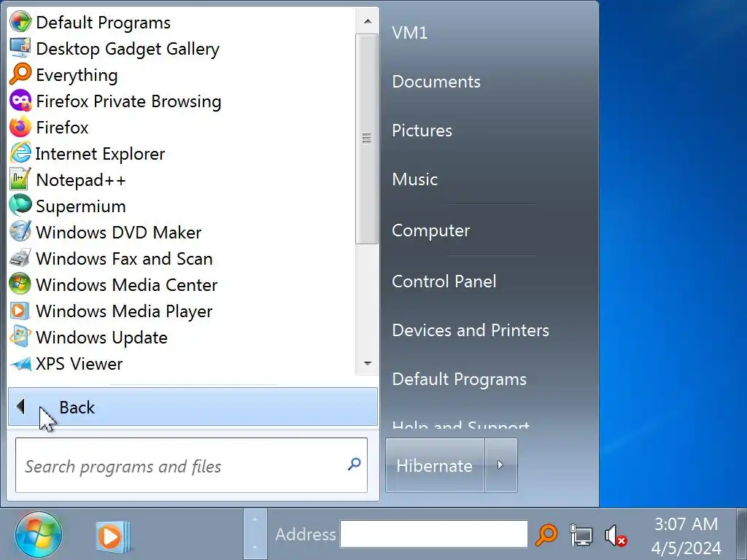This screenshot has height=560, width=747.
Task: Open Windows Media Player from the taskbar
Action: (x=113, y=537)
